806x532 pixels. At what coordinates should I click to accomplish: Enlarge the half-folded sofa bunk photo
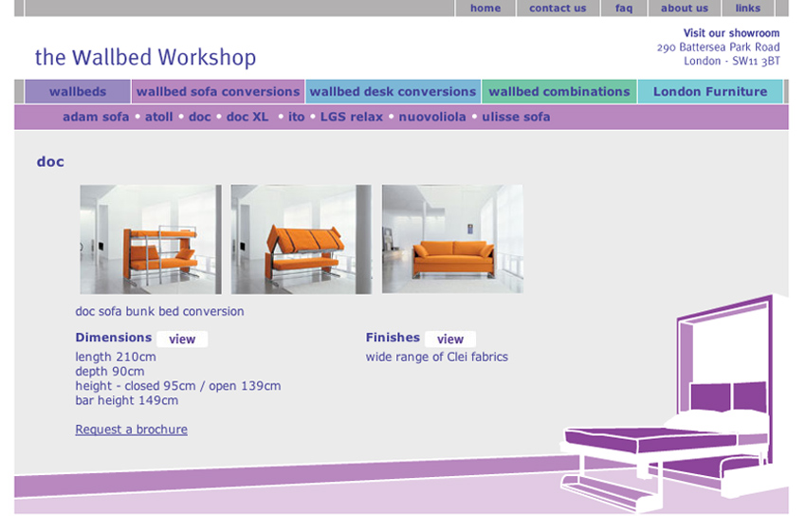click(302, 240)
